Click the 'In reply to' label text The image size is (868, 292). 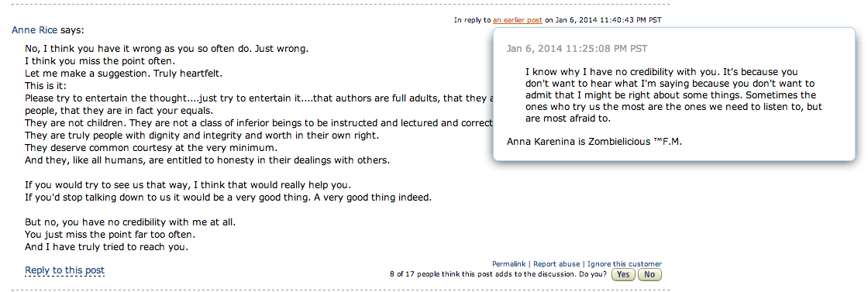click(472, 20)
